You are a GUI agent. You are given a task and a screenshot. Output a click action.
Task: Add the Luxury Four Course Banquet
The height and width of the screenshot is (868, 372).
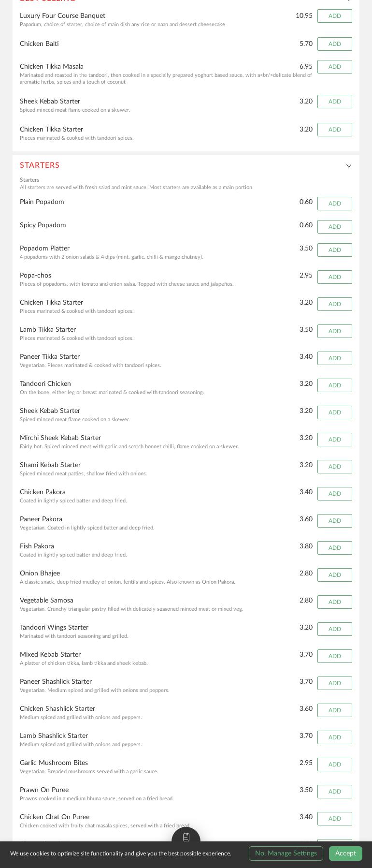334,16
